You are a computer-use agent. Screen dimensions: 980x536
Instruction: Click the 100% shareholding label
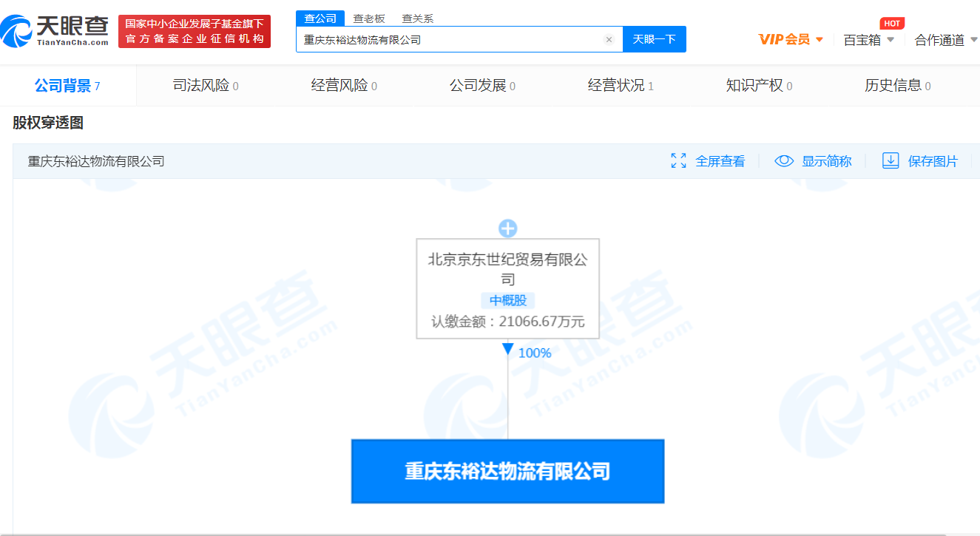[535, 353]
